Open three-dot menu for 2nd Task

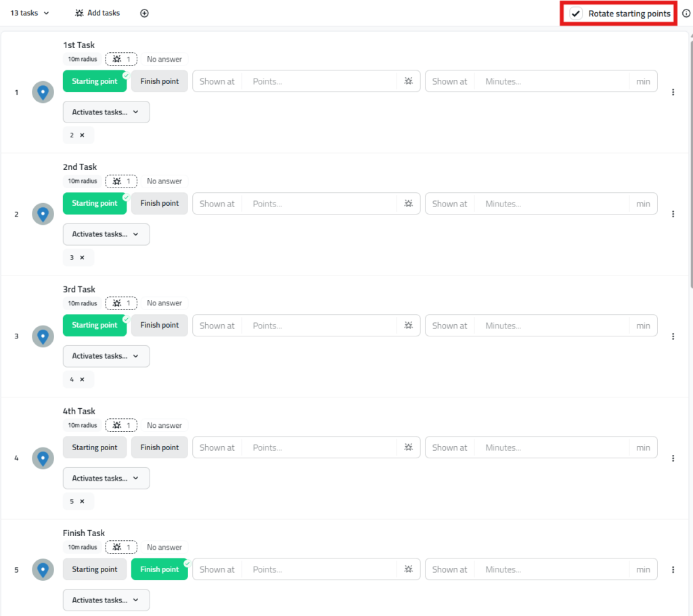click(x=673, y=214)
